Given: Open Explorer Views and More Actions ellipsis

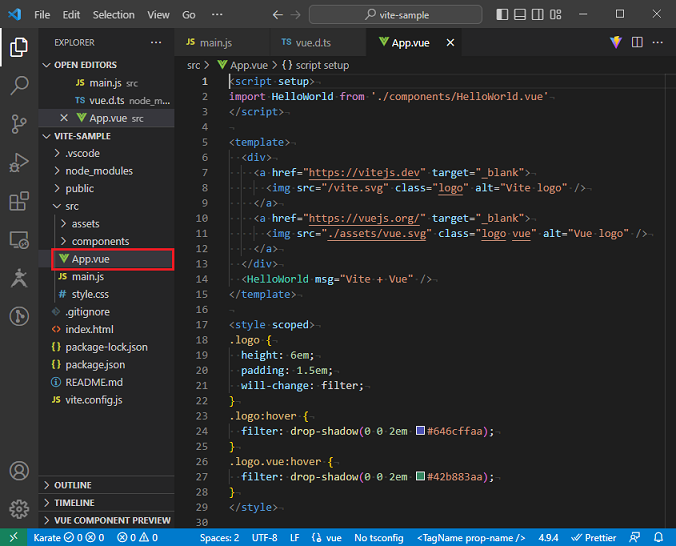Looking at the screenshot, I should pyautogui.click(x=156, y=42).
